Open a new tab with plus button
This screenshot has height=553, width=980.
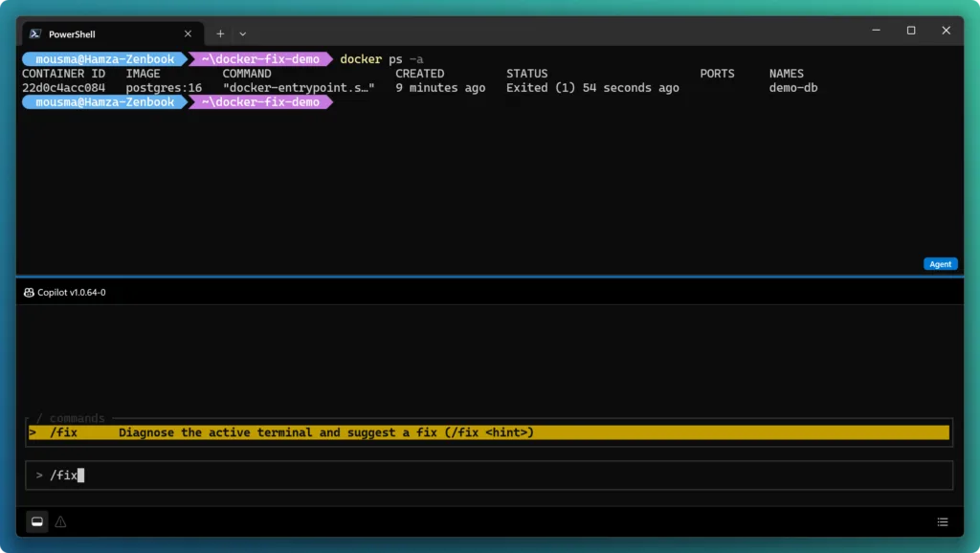click(x=220, y=33)
